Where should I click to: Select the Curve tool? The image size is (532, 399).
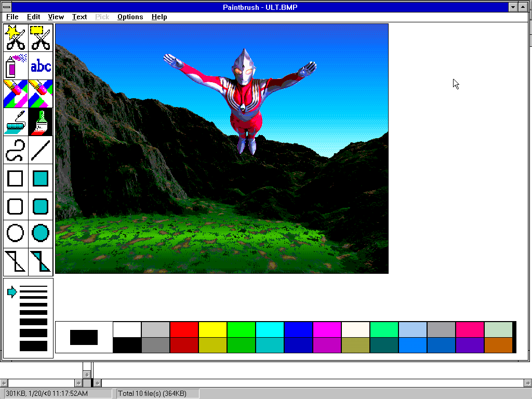16,150
